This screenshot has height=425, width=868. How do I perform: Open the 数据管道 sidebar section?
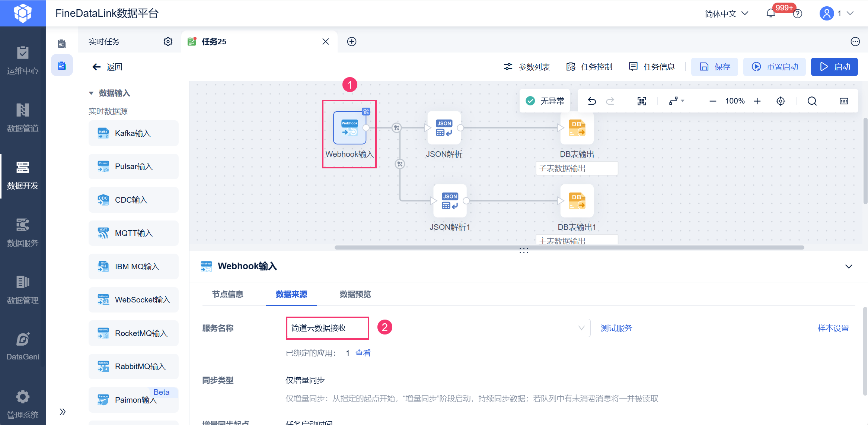tap(23, 118)
